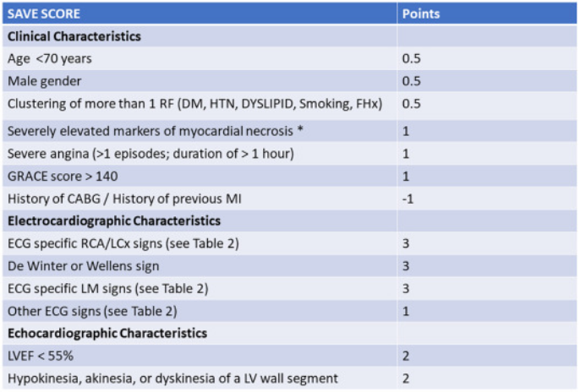Viewport: 580px width, 392px height.
Task: Select the Electrocardiographic Characteristics heading
Action: pyautogui.click(x=114, y=220)
